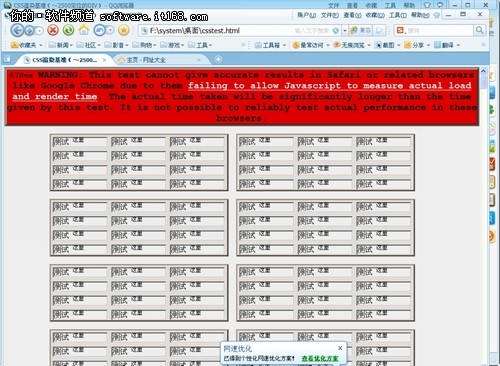Open a new tab with the plus button
The width and height of the screenshot is (500, 366).
pos(218,60)
